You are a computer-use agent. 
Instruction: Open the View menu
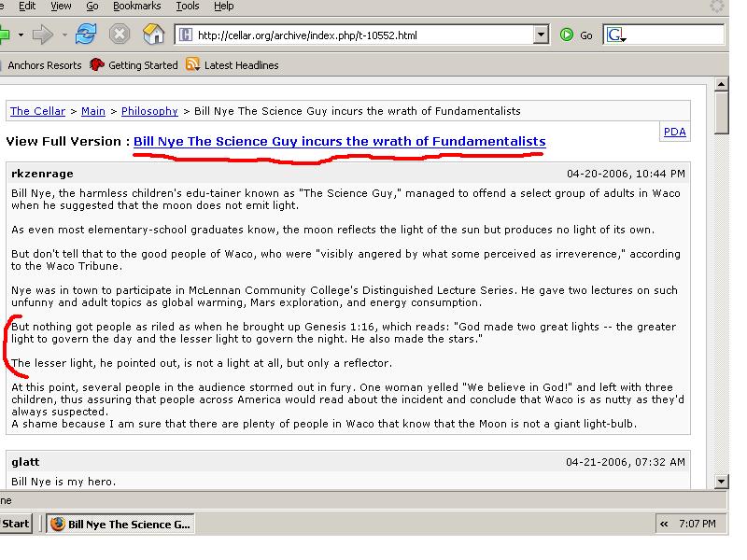[61, 7]
